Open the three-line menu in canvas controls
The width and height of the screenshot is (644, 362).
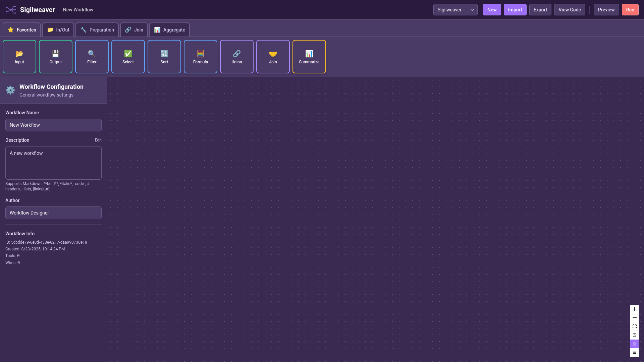click(x=635, y=353)
